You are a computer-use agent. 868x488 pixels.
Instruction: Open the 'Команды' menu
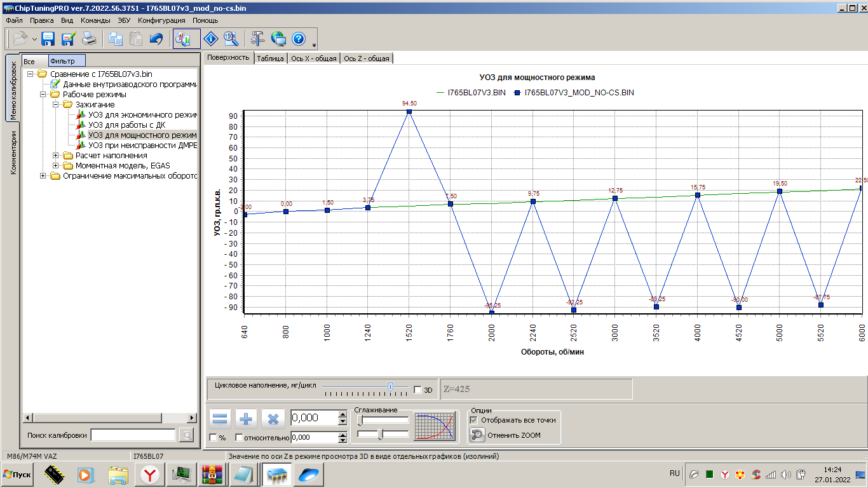click(95, 20)
